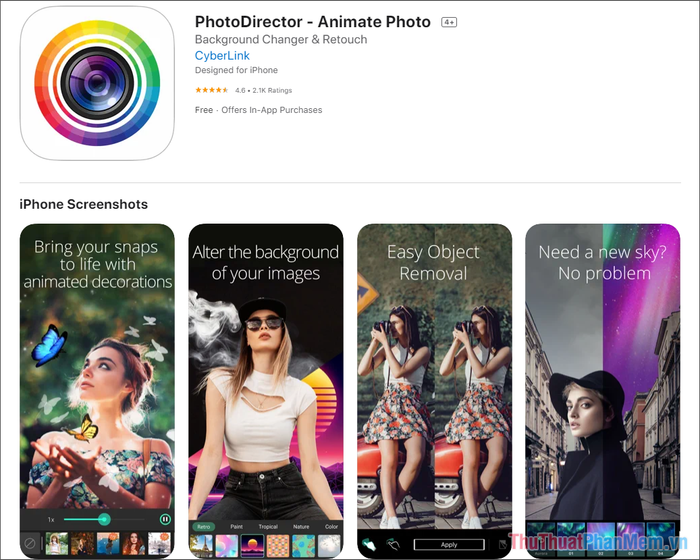Open the CyberLink developer link

coord(222,55)
